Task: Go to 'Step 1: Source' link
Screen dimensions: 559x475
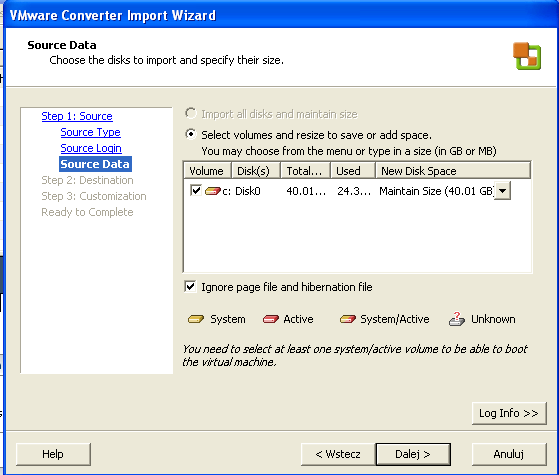Action: pos(77,116)
